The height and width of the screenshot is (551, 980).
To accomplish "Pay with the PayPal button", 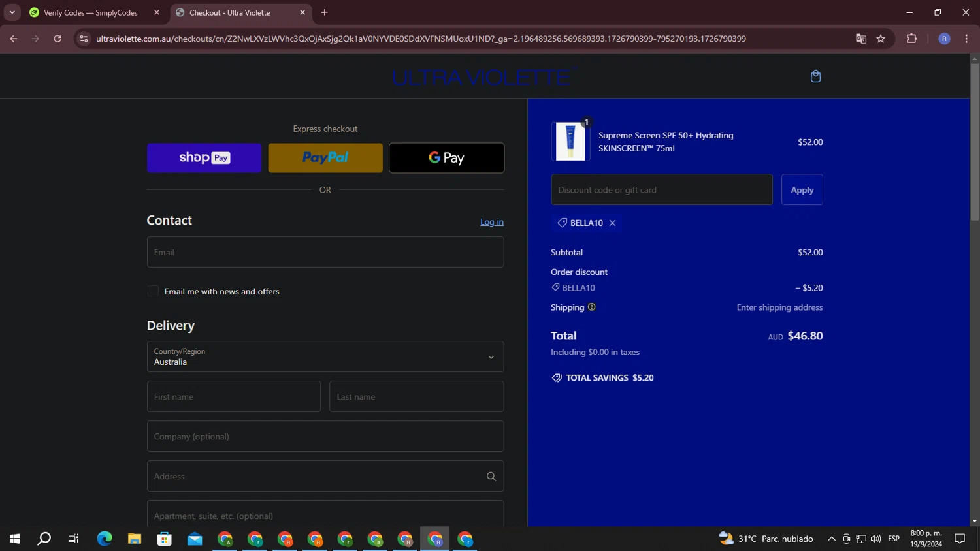I will point(325,158).
